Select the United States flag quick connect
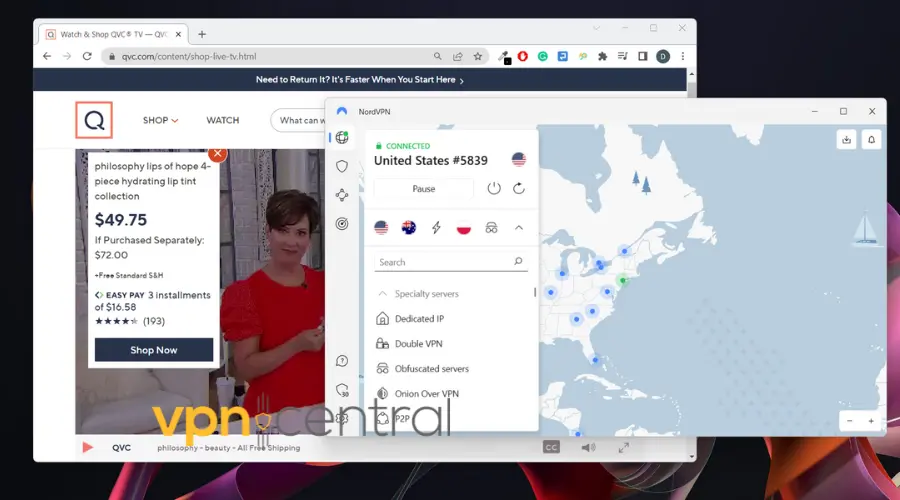 tap(381, 227)
